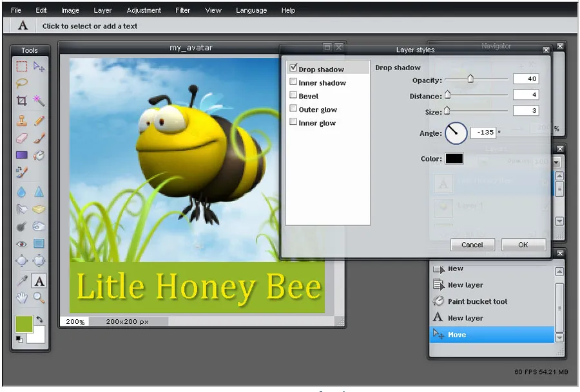Screen dimensions: 580x392
Task: Click the shadow Angle dial
Action: coord(456,133)
